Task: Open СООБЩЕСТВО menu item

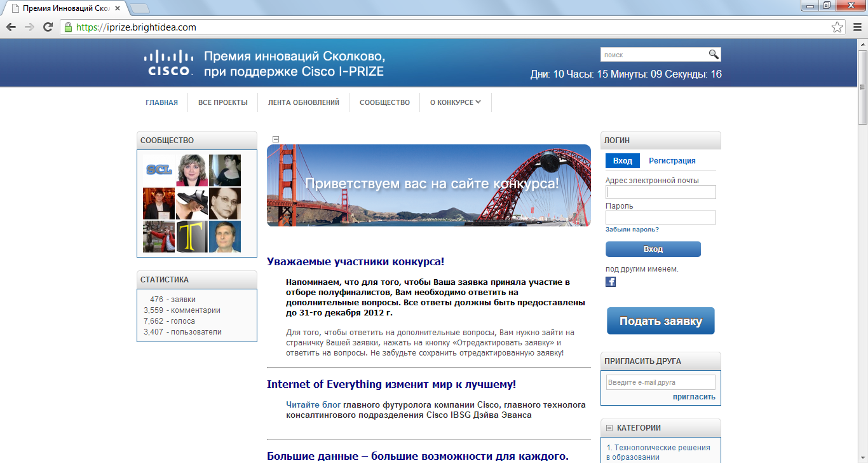Action: click(384, 102)
